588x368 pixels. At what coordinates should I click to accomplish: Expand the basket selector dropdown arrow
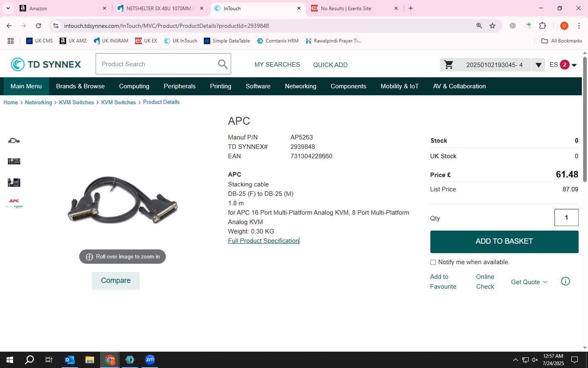(538, 65)
